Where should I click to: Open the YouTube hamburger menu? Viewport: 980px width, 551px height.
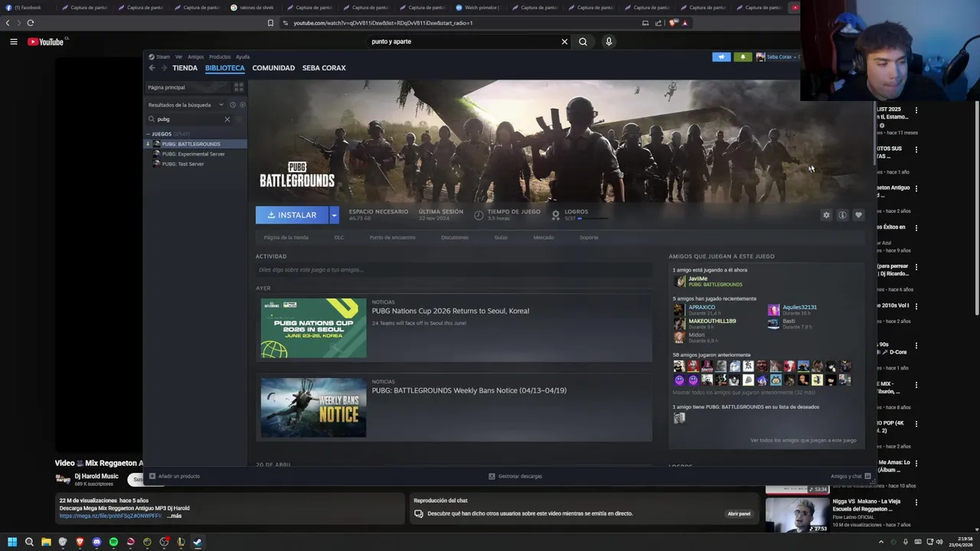[14, 41]
